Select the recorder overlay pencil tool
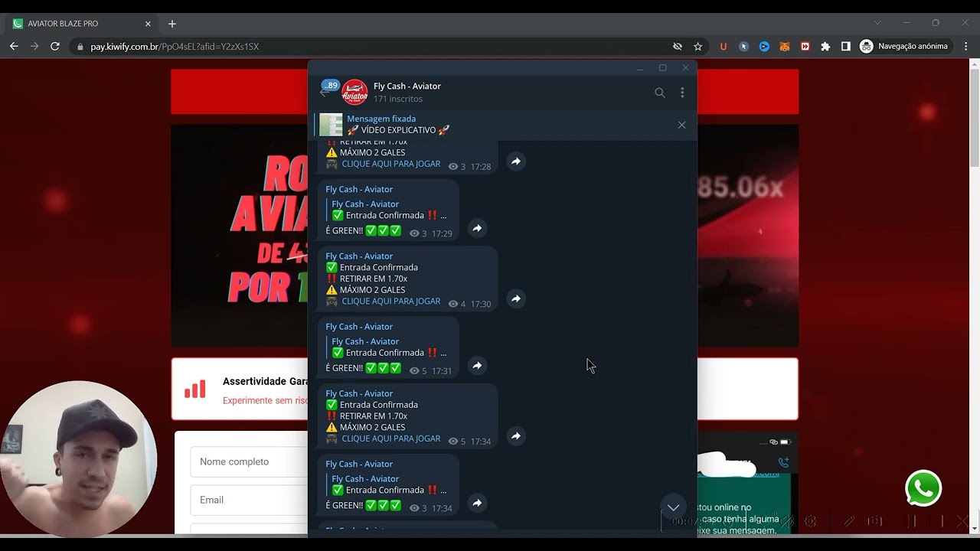The width and height of the screenshot is (980, 551). tap(849, 521)
